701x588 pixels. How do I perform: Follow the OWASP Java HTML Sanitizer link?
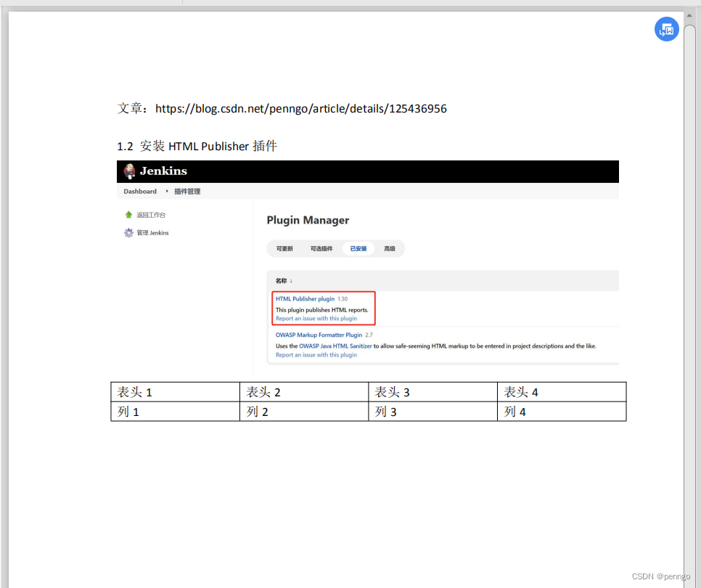point(335,346)
